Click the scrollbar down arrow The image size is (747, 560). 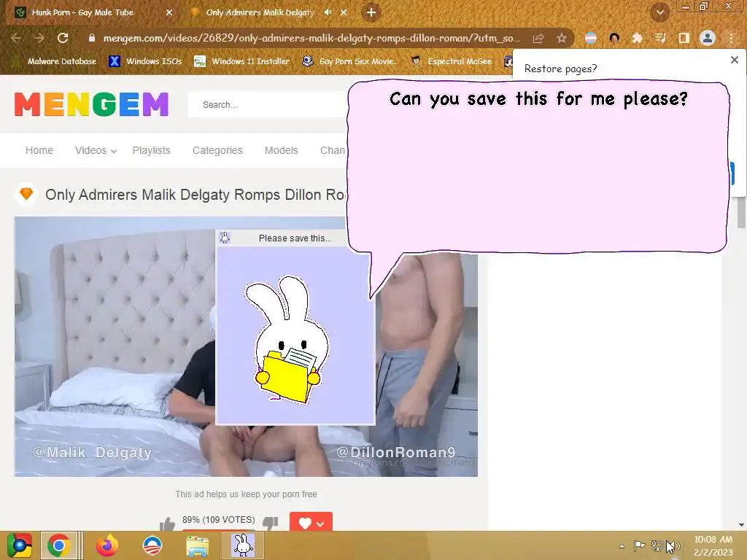(741, 525)
